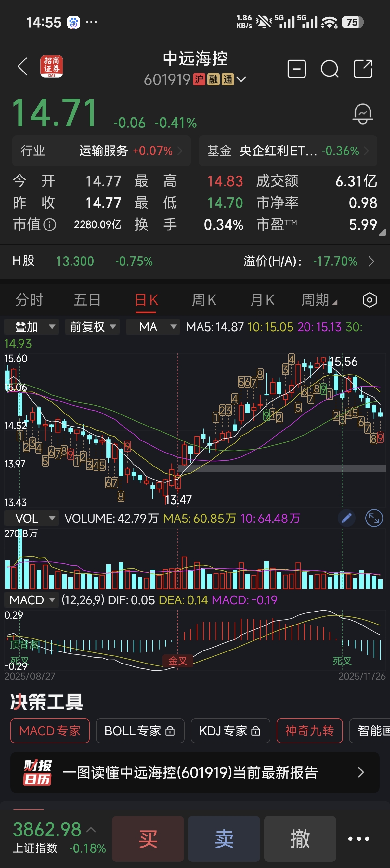Tap the remove-from-watchlist minus icon
The image size is (390, 868).
tap(296, 69)
